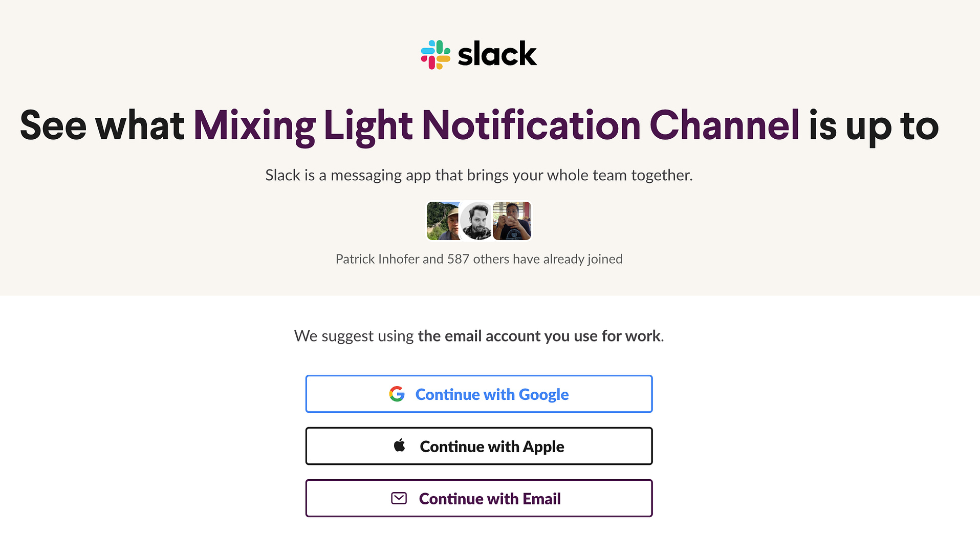This screenshot has width=980, height=553.
Task: Click the colorful Slack hashtag logo
Action: [435, 55]
